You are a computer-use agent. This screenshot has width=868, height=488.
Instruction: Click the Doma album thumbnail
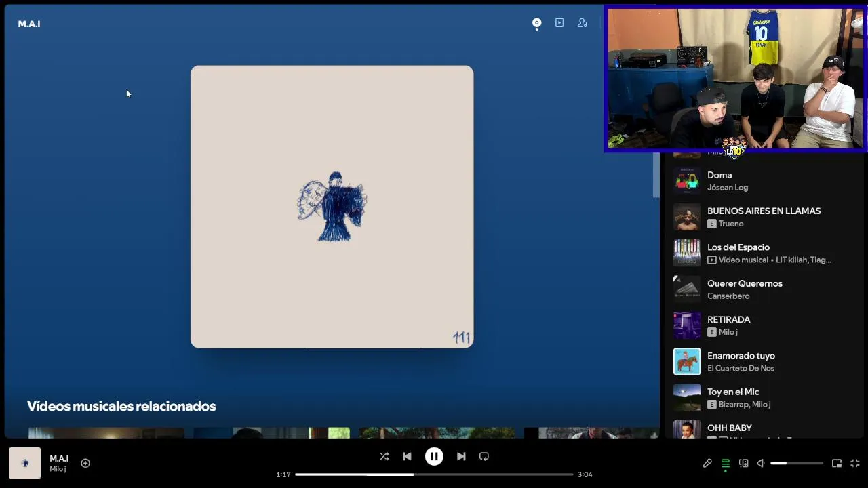click(x=687, y=181)
